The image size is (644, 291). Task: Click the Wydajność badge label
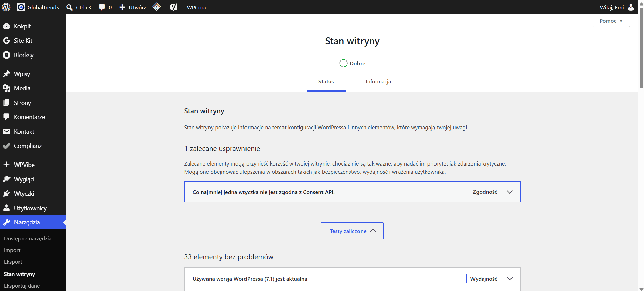484,279
